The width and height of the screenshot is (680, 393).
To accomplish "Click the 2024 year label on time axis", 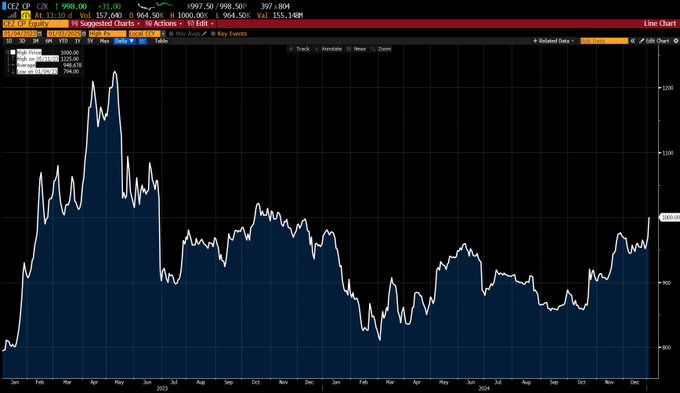I will 484,388.
